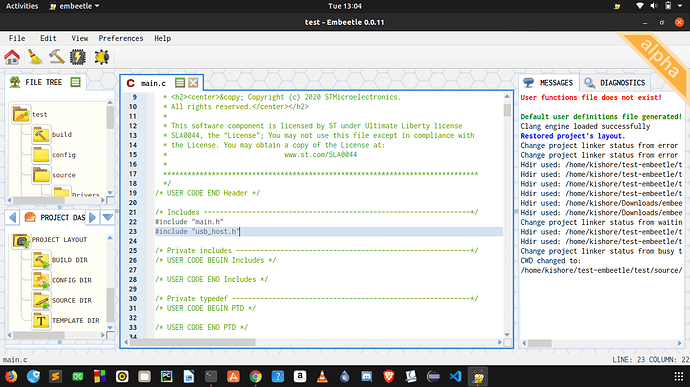Viewport: 690px width, 387px height.
Task: Click the editor vertical scrollbar thumb
Action: point(507,110)
